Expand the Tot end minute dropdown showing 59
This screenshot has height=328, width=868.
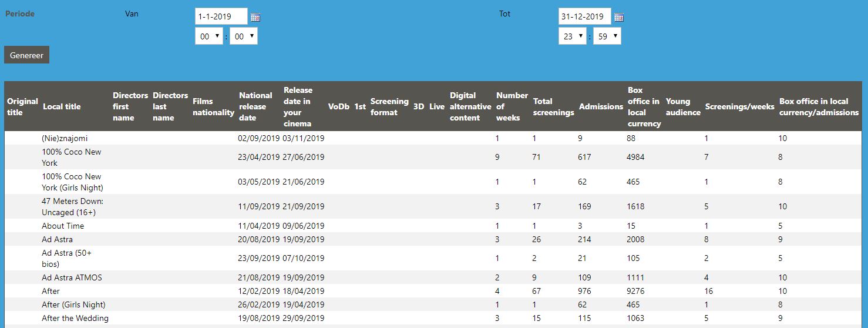607,36
